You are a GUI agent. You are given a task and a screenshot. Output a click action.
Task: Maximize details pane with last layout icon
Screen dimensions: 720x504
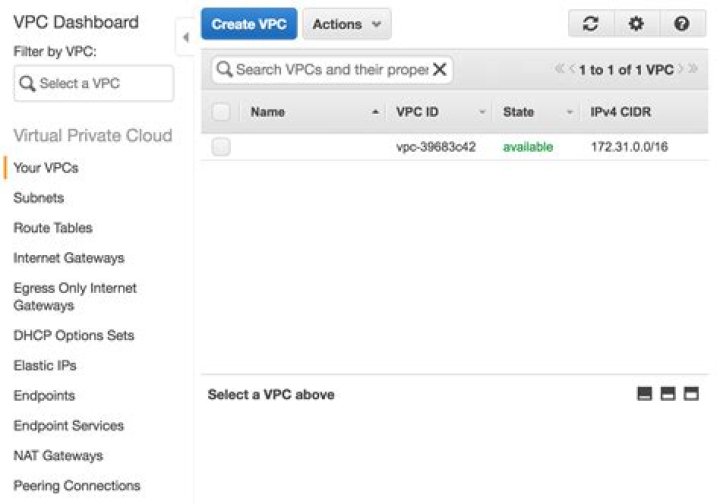tap(691, 393)
